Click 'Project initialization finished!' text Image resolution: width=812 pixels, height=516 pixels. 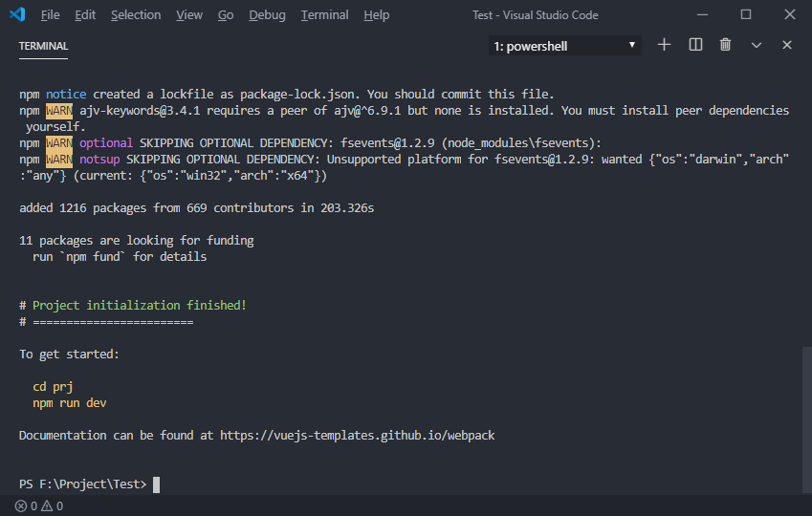[x=140, y=306]
